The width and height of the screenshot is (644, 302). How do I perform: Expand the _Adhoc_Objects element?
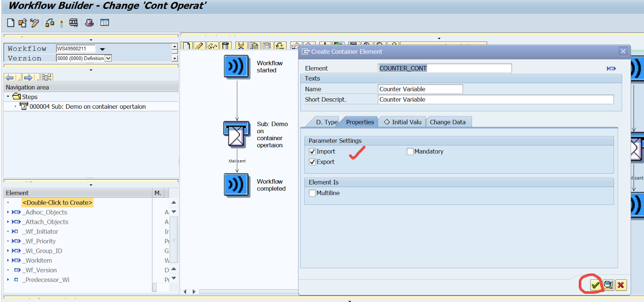click(x=8, y=212)
